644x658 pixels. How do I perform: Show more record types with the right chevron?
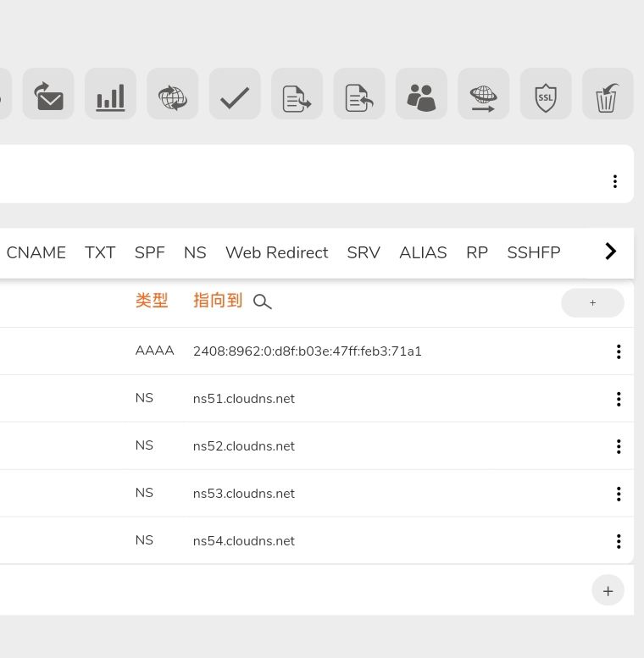(611, 252)
